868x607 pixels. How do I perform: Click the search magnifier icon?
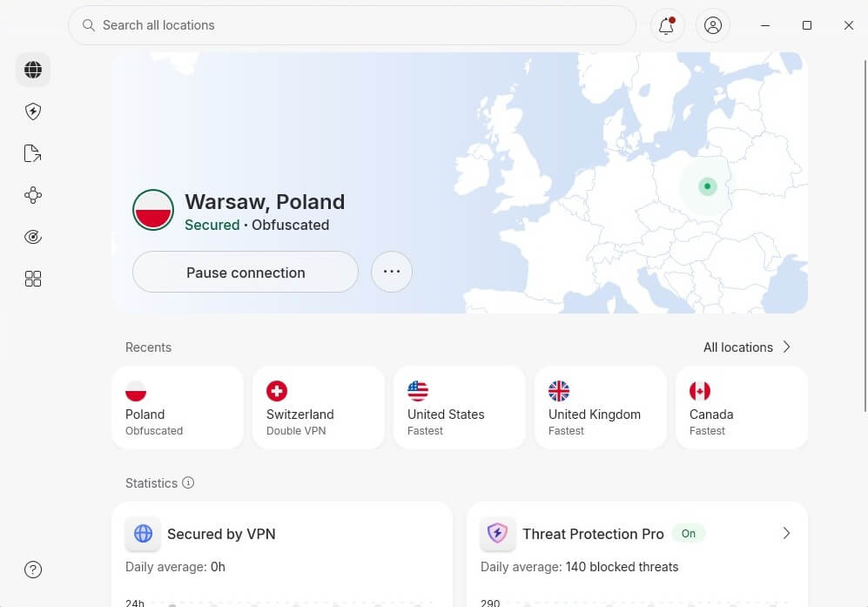(89, 25)
